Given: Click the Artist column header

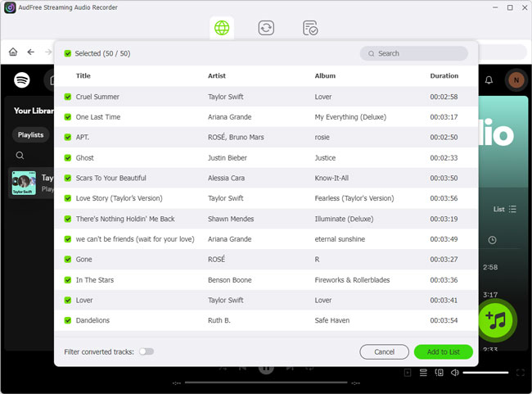Looking at the screenshot, I should tap(217, 75).
